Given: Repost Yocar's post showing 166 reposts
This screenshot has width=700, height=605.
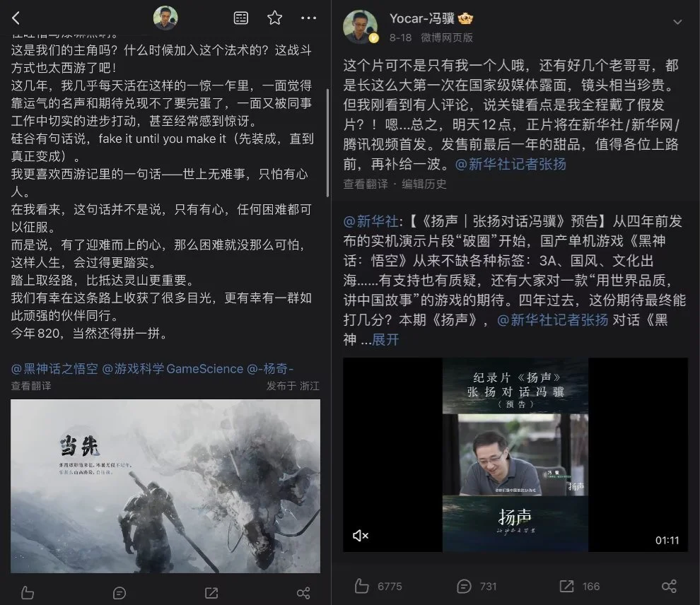Looking at the screenshot, I should coord(580,586).
